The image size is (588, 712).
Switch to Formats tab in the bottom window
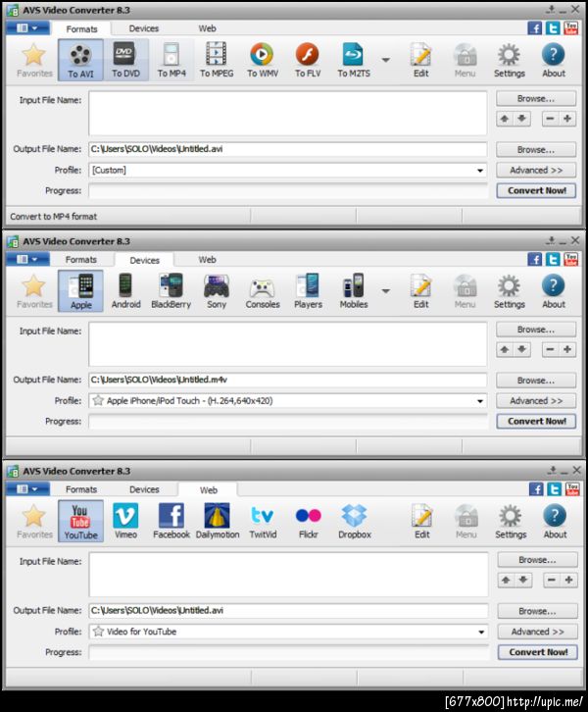[80, 489]
